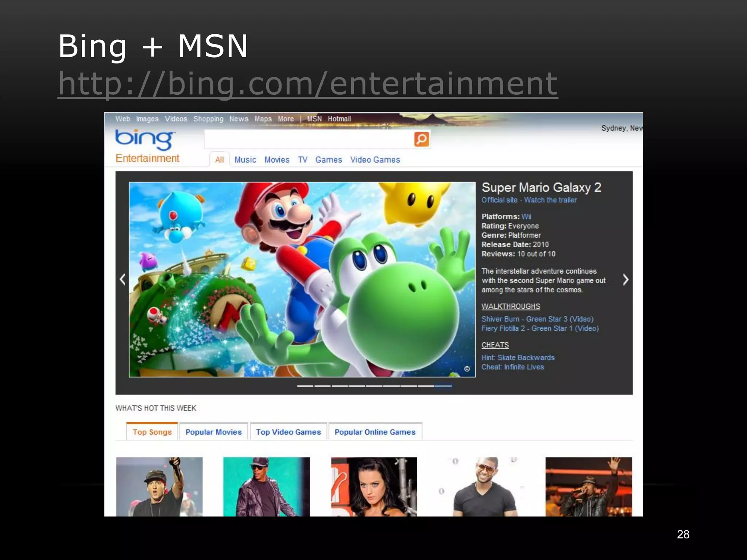The width and height of the screenshot is (747, 560).
Task: Open the Images search link
Action: [x=147, y=119]
